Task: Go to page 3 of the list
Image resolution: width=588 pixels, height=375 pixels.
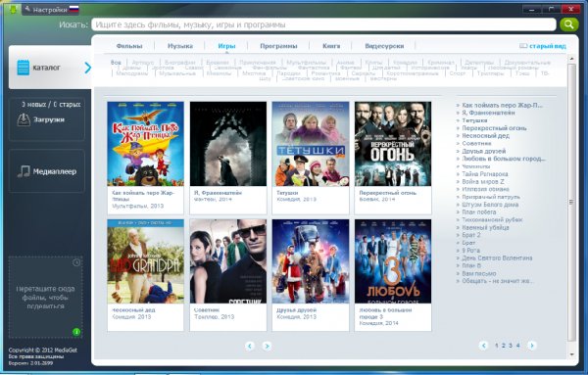Action: pyautogui.click(x=511, y=346)
